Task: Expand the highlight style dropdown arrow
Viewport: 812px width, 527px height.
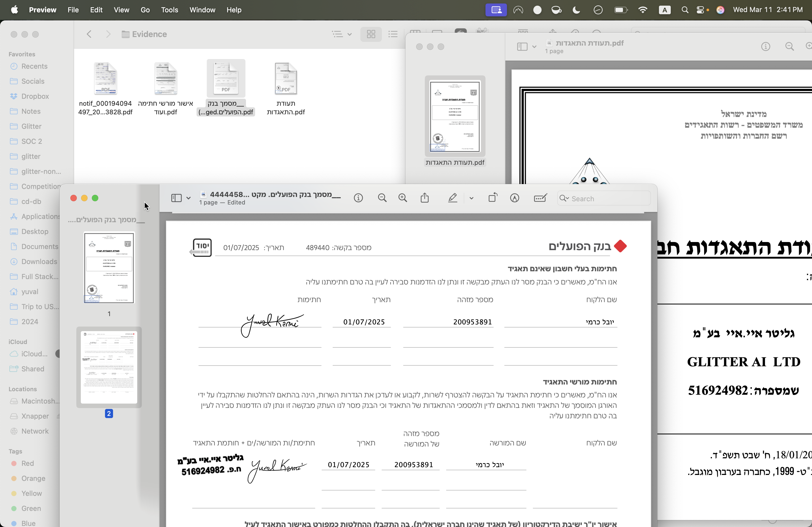Action: 471,198
